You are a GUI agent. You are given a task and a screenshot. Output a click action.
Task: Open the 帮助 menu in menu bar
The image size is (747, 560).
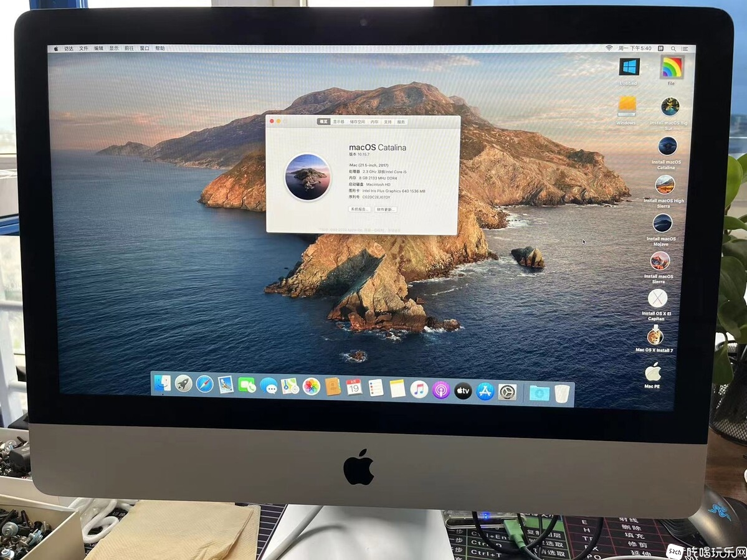(160, 49)
